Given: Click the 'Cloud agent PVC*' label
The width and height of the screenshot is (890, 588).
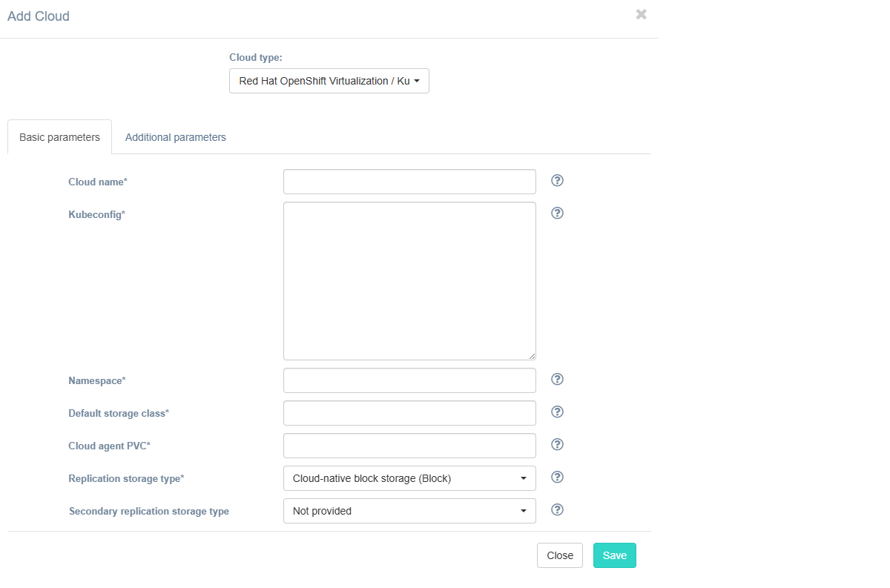Looking at the screenshot, I should coord(110,446).
